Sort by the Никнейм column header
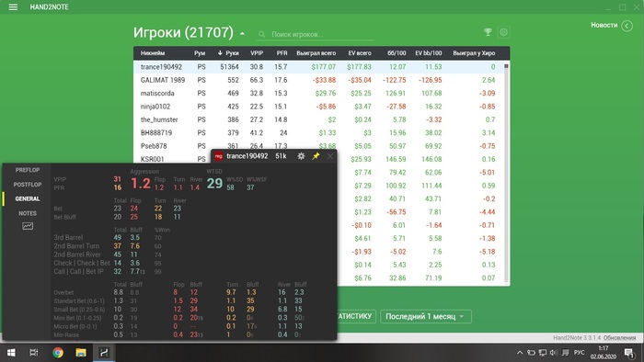The height and width of the screenshot is (362, 644). coord(153,53)
